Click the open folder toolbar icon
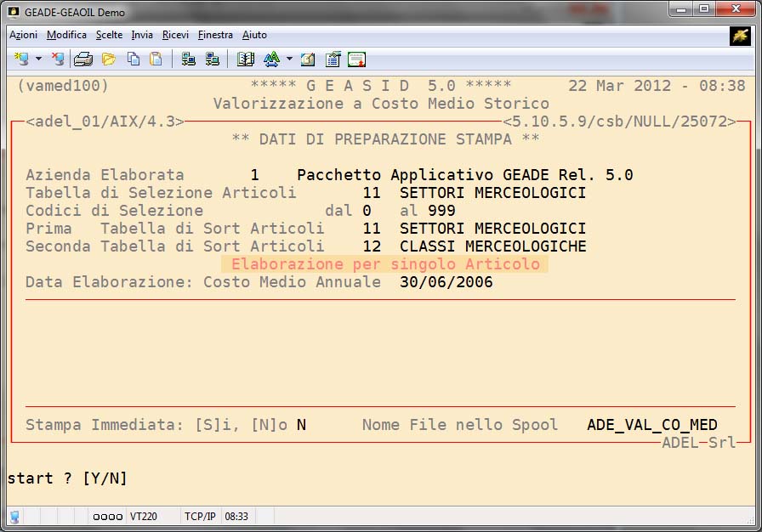Viewport: 762px width, 532px height. tap(109, 59)
